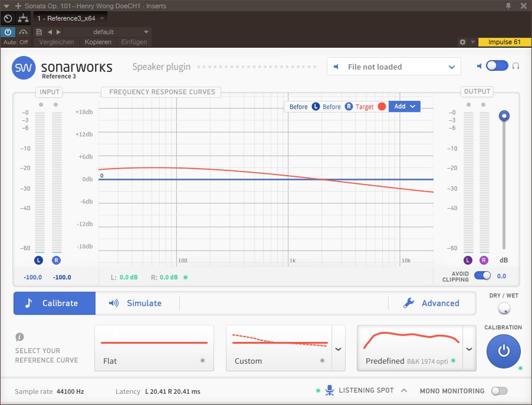532x405 pixels.
Task: Collapse the plugin window with the title triangle
Action: point(6,6)
